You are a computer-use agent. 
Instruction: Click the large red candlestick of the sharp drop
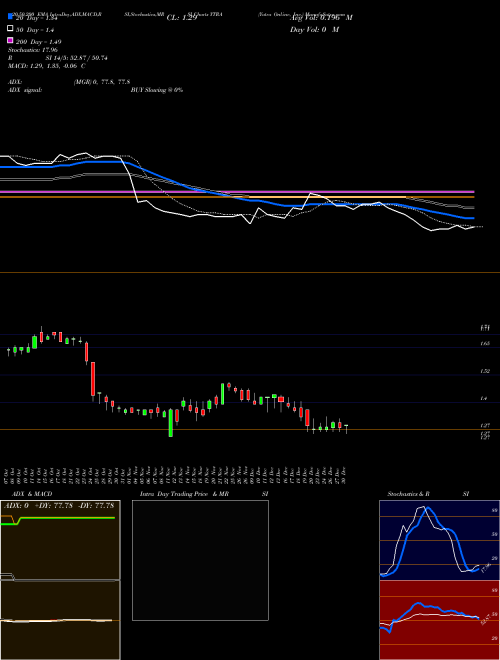(x=93, y=379)
